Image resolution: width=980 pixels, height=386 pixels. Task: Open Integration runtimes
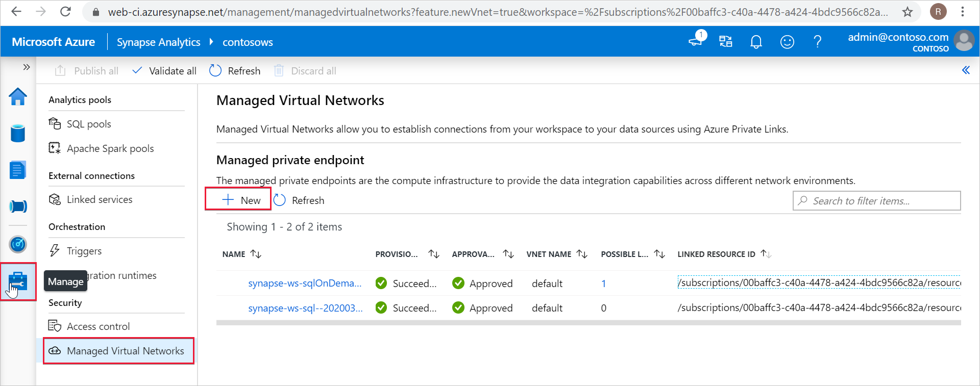122,275
